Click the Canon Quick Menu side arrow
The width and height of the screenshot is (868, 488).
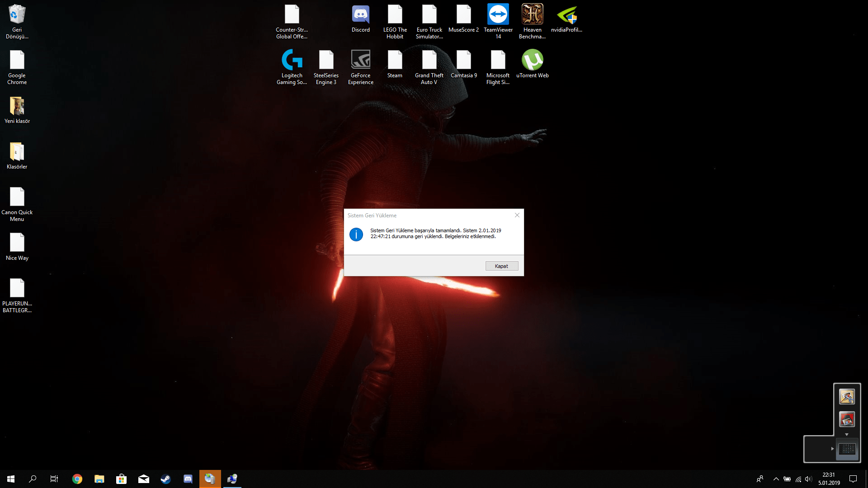(x=832, y=449)
